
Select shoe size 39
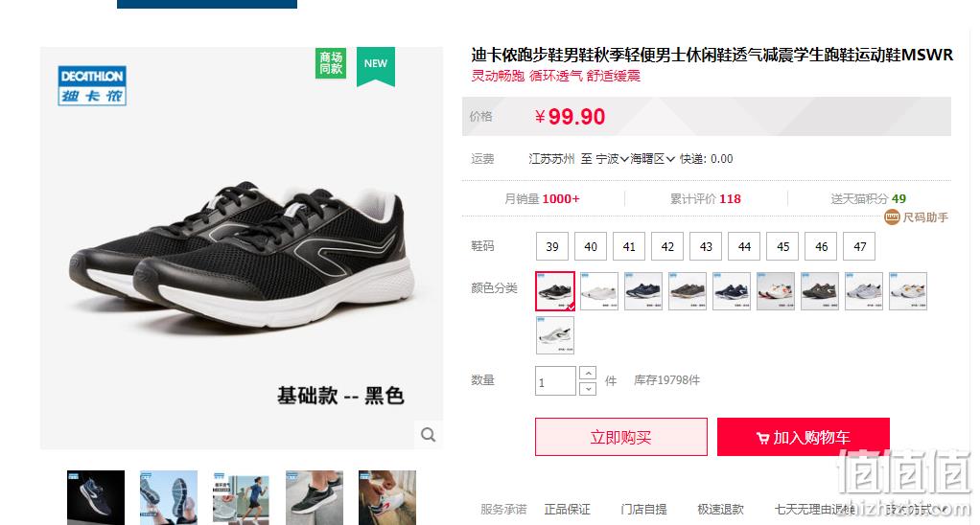552,246
